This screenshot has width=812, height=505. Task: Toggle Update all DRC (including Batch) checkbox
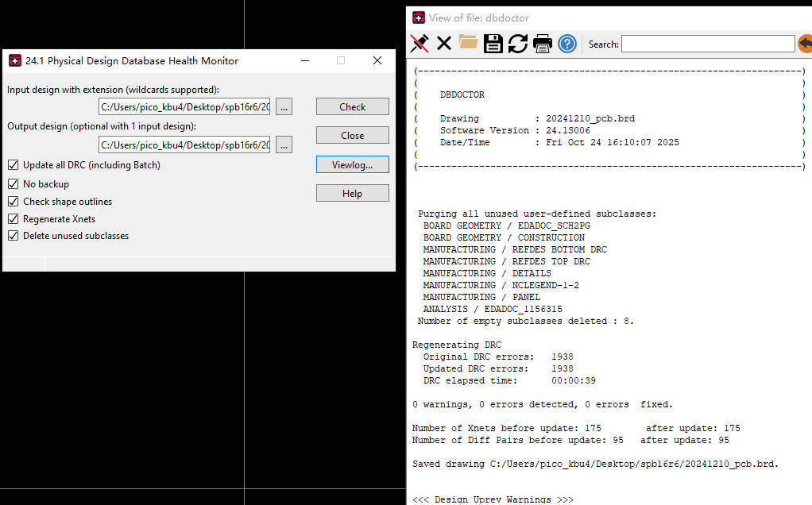(14, 165)
